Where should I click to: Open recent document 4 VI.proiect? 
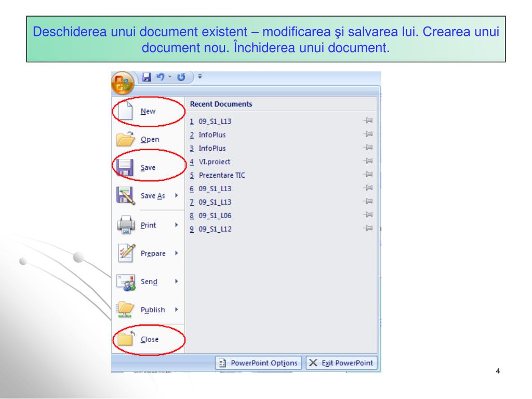[210, 162]
